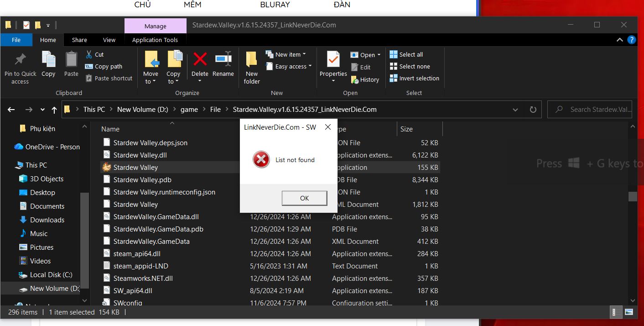Open the blue Help question mark

coord(632,40)
